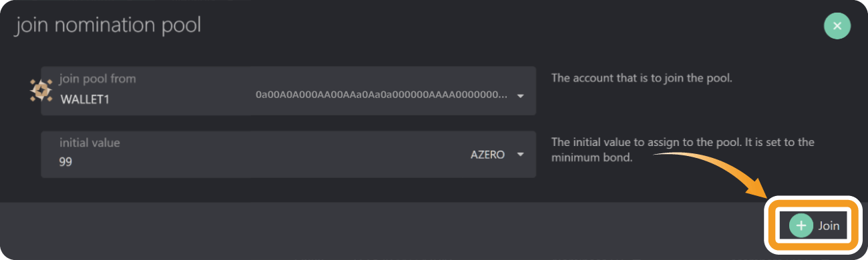Click the account selector caret arrow
The height and width of the screenshot is (260, 868).
(521, 96)
